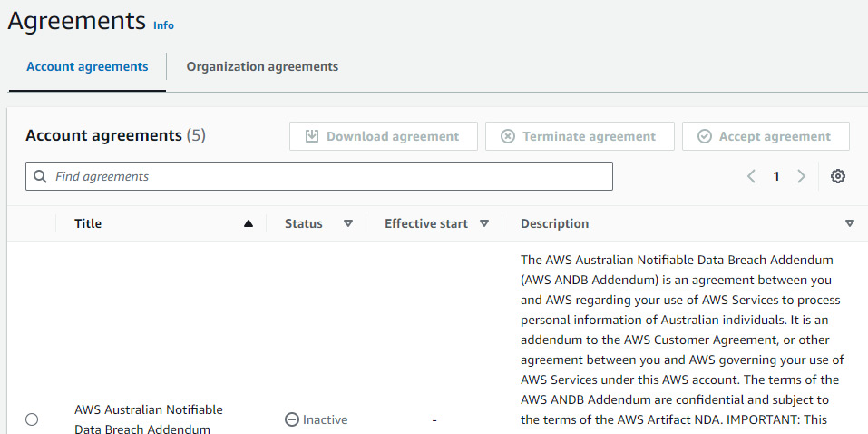
Task: Switch to Account agreements tab
Action: pos(87,67)
